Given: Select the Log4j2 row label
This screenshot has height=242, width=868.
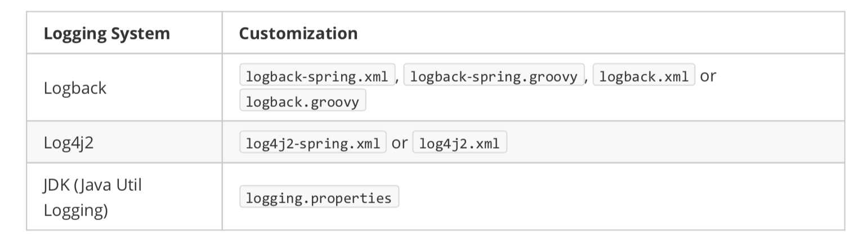Looking at the screenshot, I should pyautogui.click(x=69, y=142).
